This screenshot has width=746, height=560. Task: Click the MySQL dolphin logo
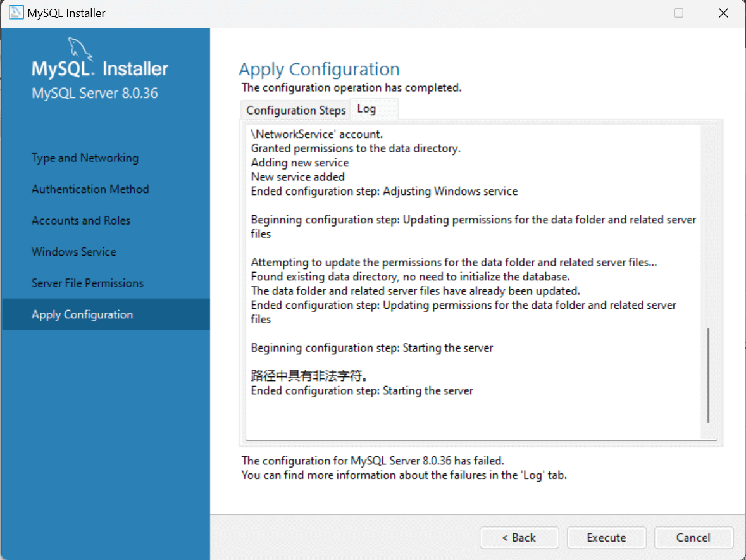[x=80, y=48]
